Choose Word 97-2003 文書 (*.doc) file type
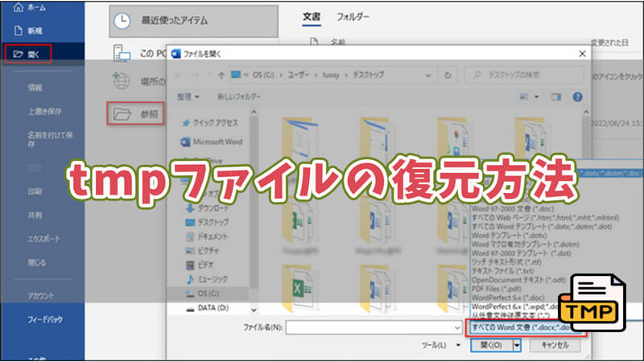This screenshot has width=644, height=362. (513, 209)
